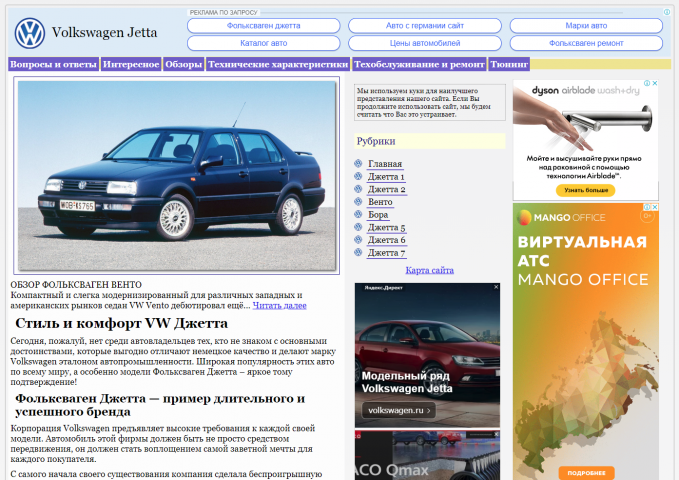The width and height of the screenshot is (679, 480).
Task: Open the «Каталог авто» ad suggestion
Action: point(264,43)
